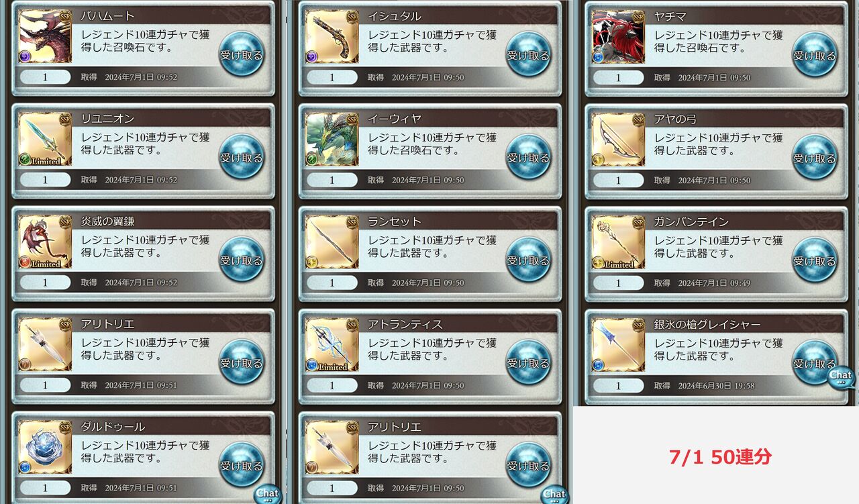The height and width of the screenshot is (504, 859).
Task: Click the ヤチマ summon stone icon
Action: pos(618,37)
